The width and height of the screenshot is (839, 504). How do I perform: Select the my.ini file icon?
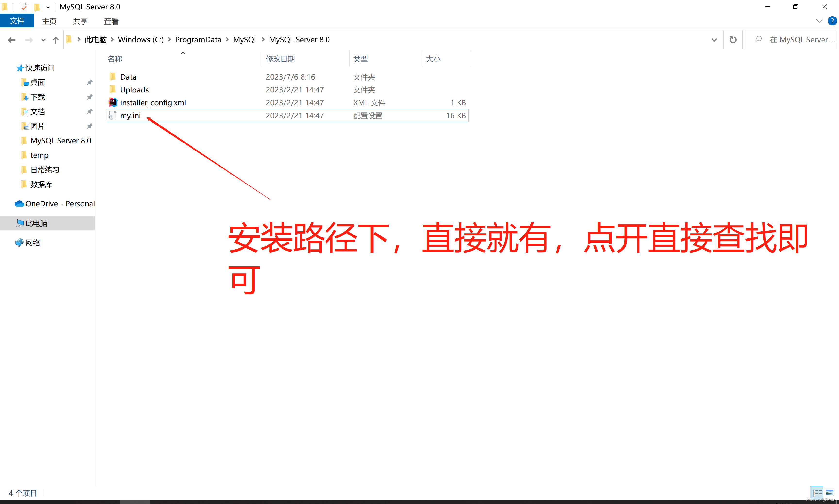(112, 116)
